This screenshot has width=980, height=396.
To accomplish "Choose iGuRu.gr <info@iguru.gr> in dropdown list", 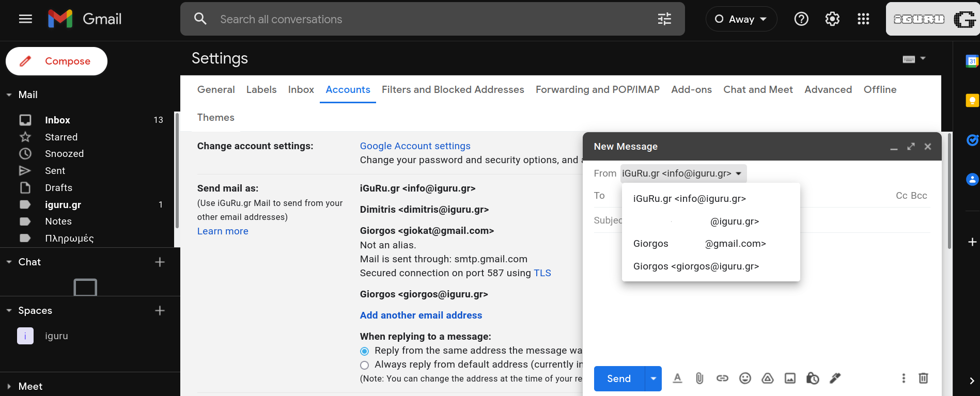I will pos(711,199).
